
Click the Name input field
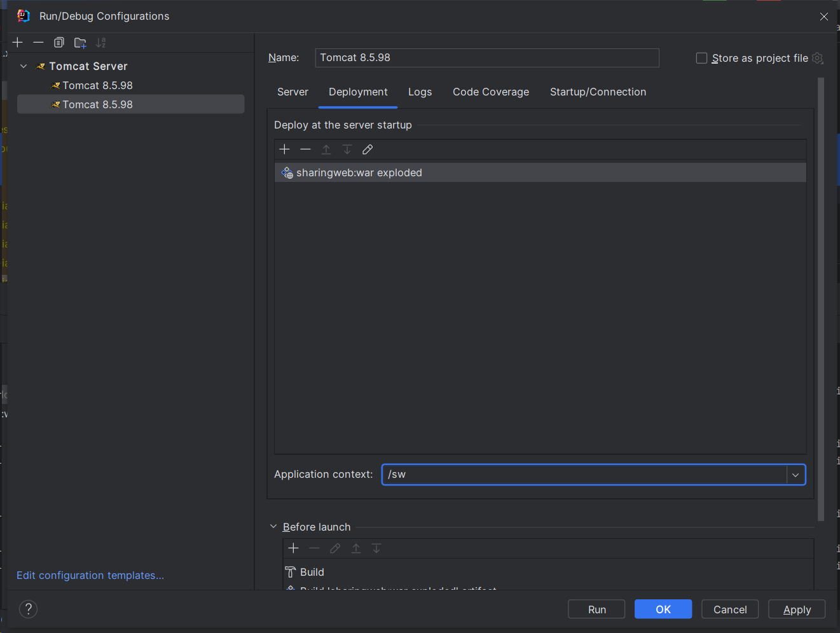point(487,58)
